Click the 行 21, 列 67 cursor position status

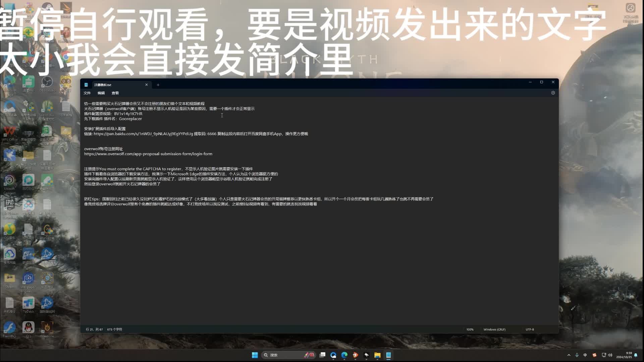click(x=94, y=329)
